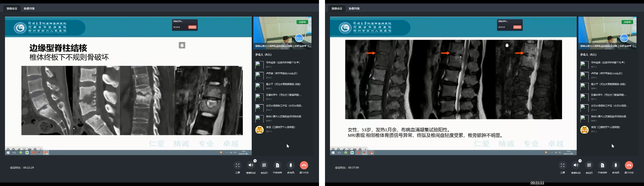This screenshot has height=186, width=644.
Task: Open the blue play-arrow app in left shared taskbar
Action: [27, 153]
